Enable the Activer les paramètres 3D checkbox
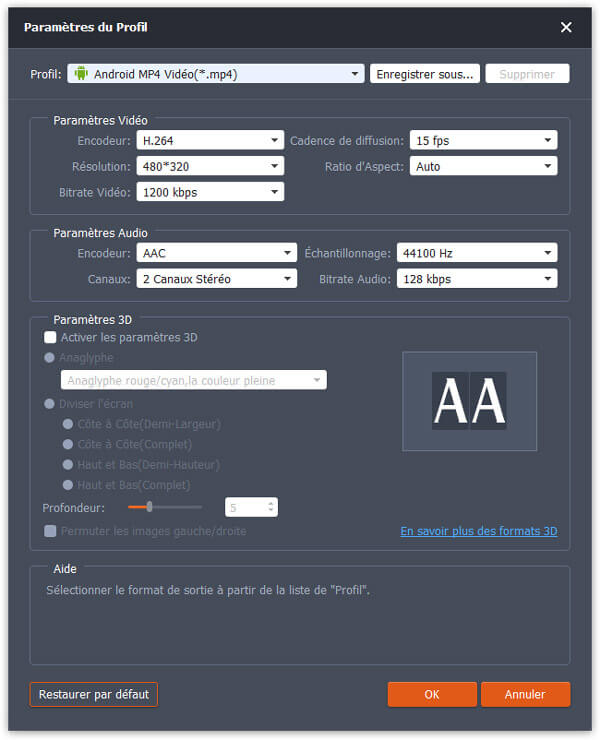Screen dimensions: 600x740 [x=50, y=338]
